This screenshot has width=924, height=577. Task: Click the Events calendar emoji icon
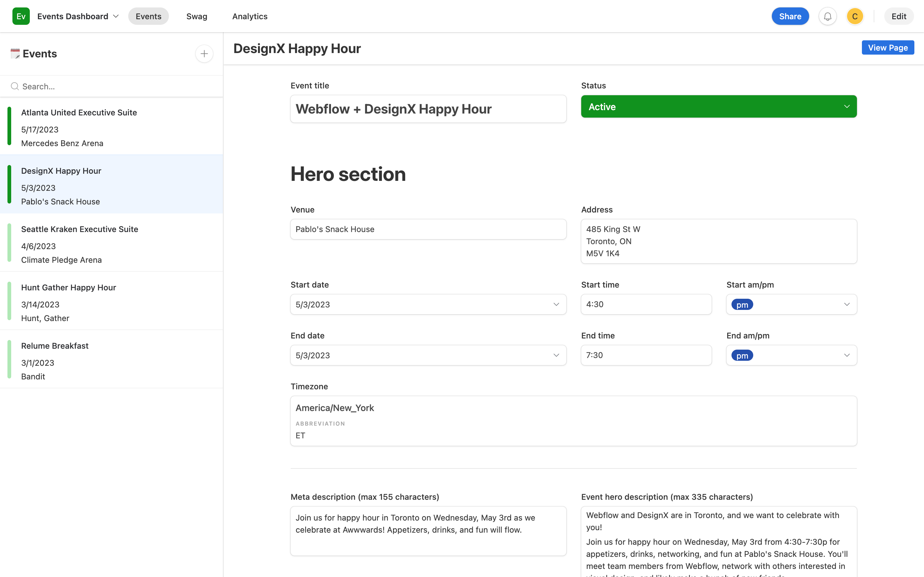click(15, 54)
